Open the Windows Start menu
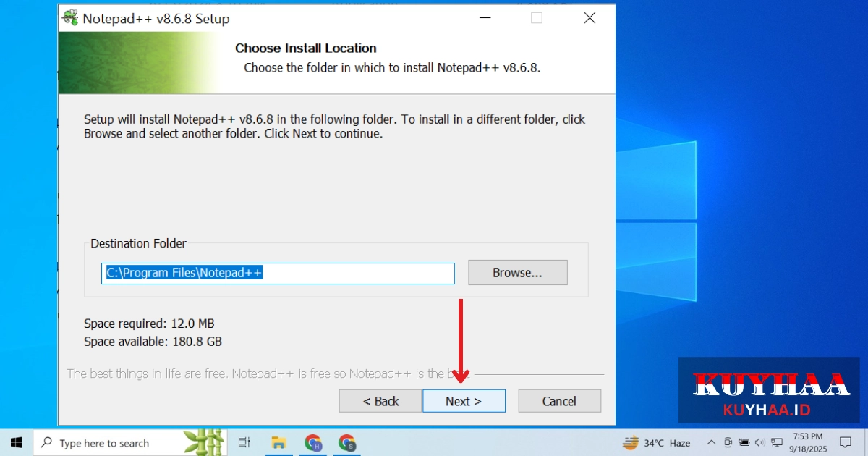The image size is (868, 456). point(16,442)
